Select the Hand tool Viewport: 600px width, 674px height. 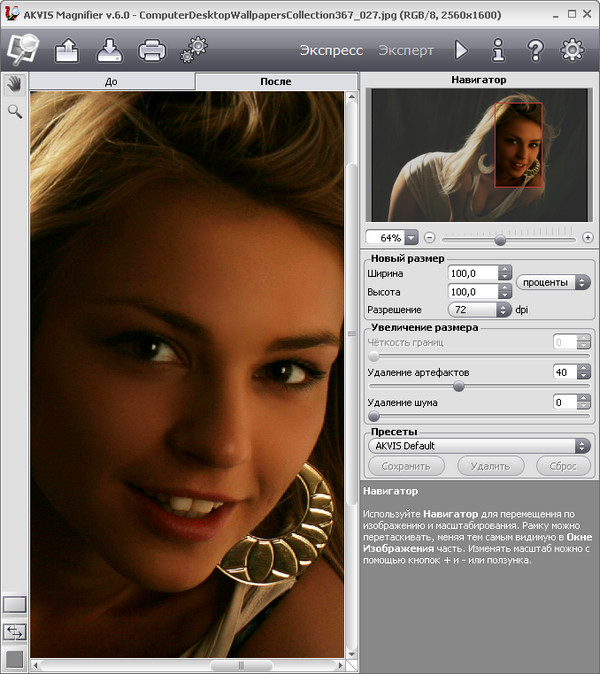(x=14, y=83)
